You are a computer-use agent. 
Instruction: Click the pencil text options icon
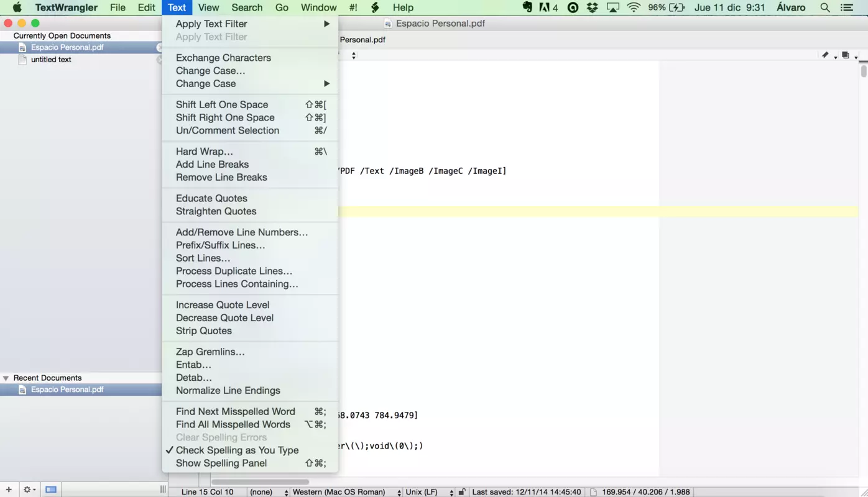click(825, 55)
